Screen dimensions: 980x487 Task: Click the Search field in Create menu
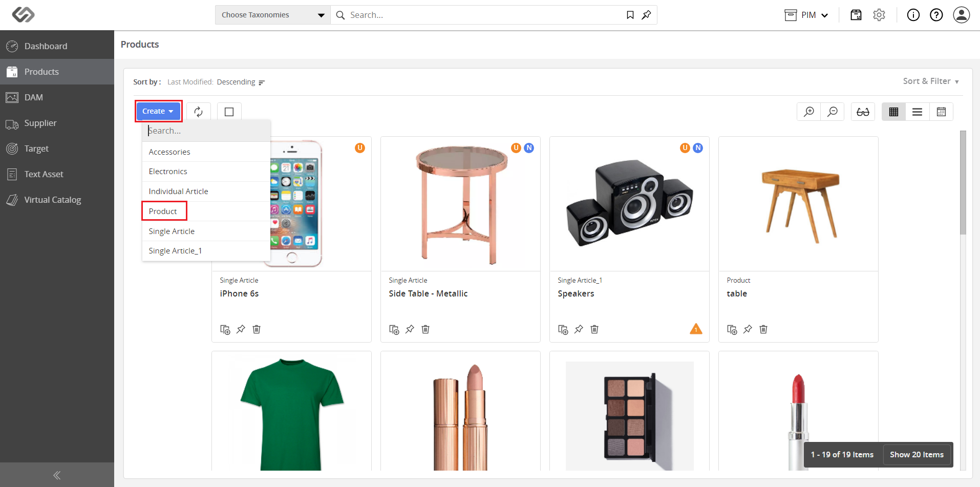(x=206, y=131)
